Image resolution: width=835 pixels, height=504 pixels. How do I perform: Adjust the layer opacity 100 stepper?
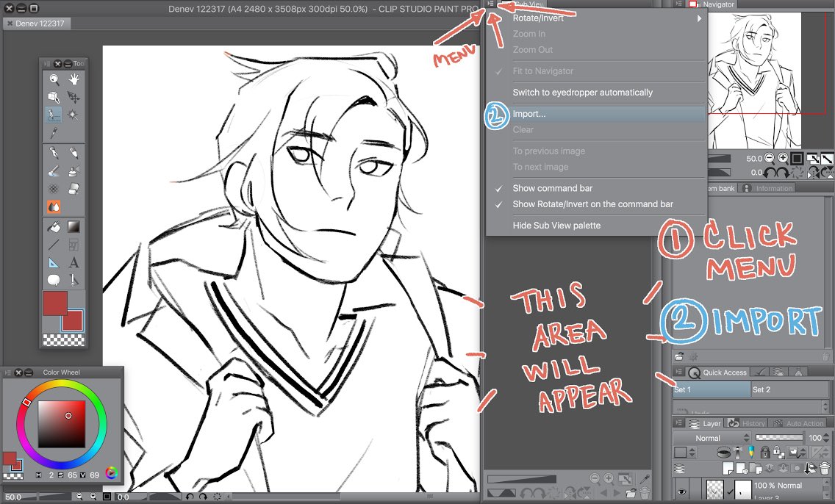coord(826,438)
